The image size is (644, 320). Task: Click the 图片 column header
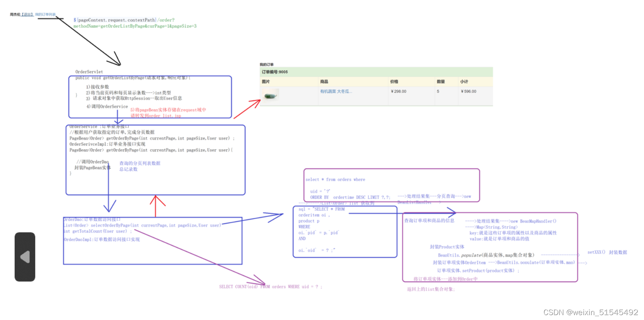coord(266,82)
